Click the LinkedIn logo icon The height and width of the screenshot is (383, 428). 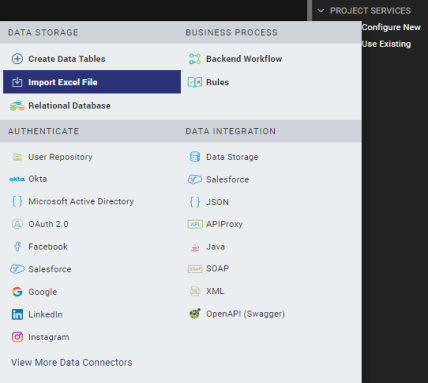tap(17, 314)
